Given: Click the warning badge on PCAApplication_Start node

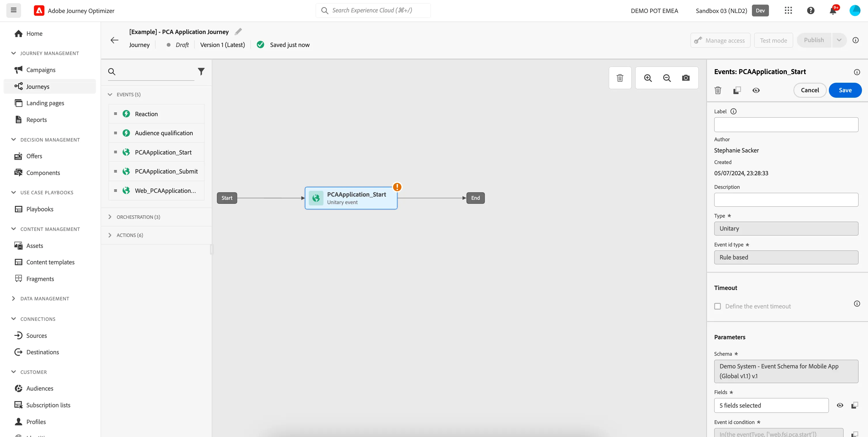Looking at the screenshot, I should (397, 187).
